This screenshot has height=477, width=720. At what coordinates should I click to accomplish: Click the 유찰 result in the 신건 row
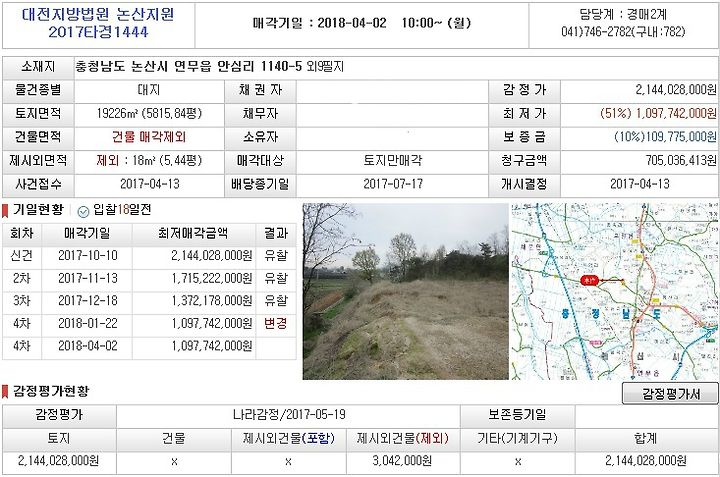276,255
